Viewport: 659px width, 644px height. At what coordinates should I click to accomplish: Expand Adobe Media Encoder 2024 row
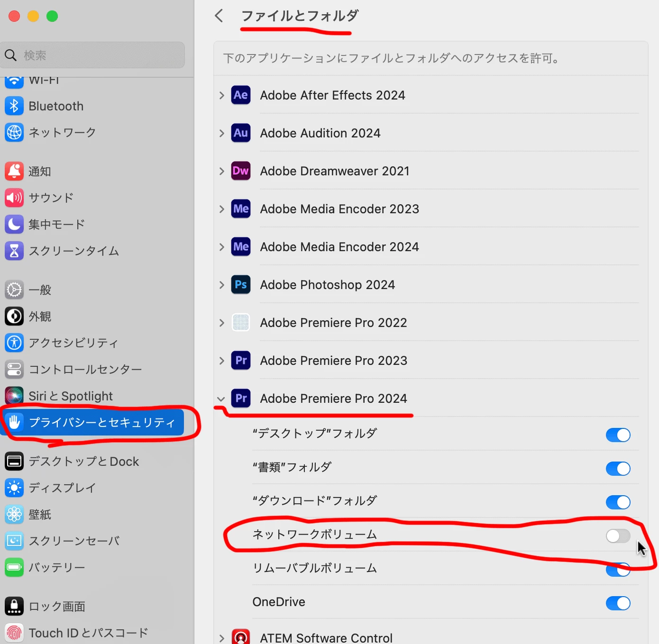[x=221, y=247]
